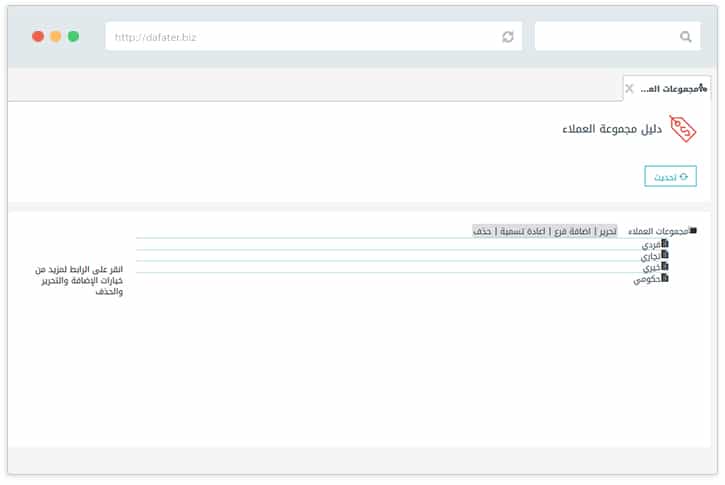
Task: Click the browser search input field
Action: click(605, 37)
